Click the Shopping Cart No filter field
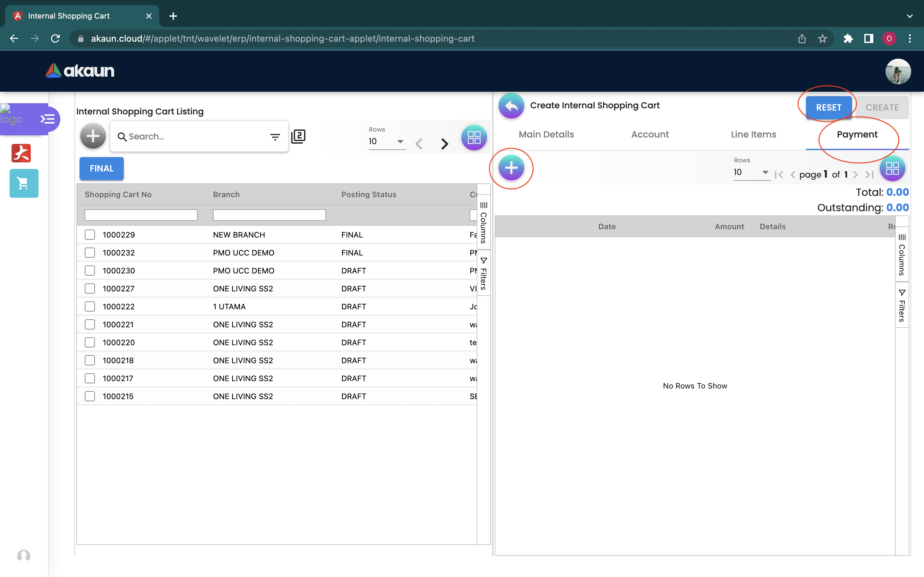This screenshot has width=924, height=577. 141,215
